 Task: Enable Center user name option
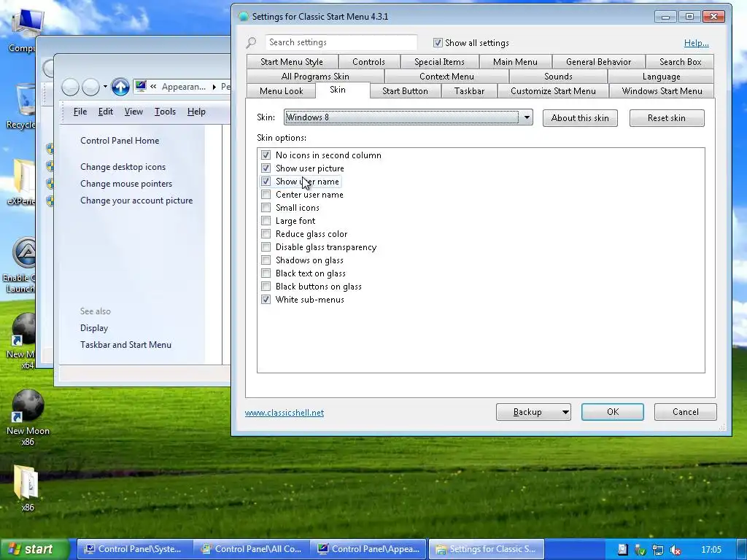pos(266,194)
